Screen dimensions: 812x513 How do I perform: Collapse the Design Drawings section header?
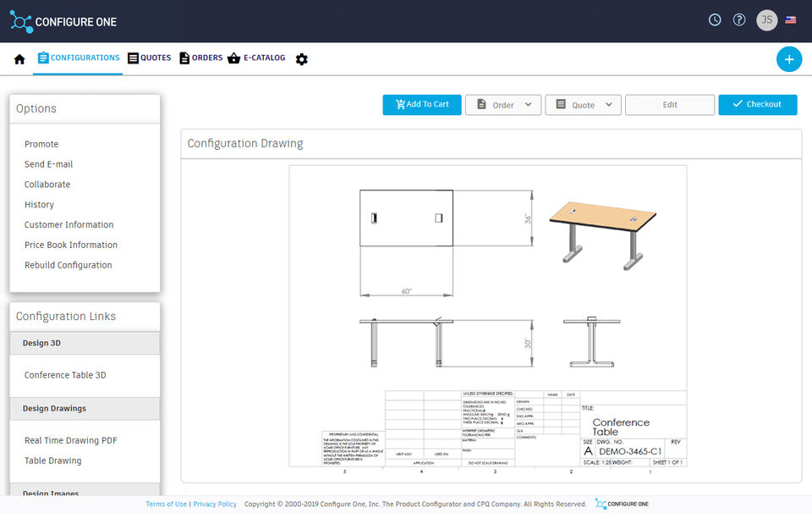[85, 408]
